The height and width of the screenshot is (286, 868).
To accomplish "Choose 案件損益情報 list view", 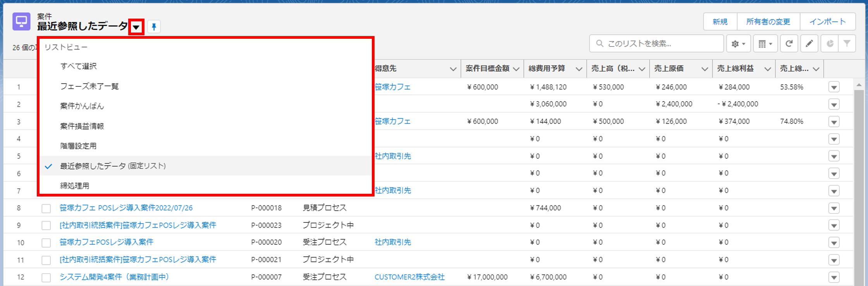I will click(205, 126).
